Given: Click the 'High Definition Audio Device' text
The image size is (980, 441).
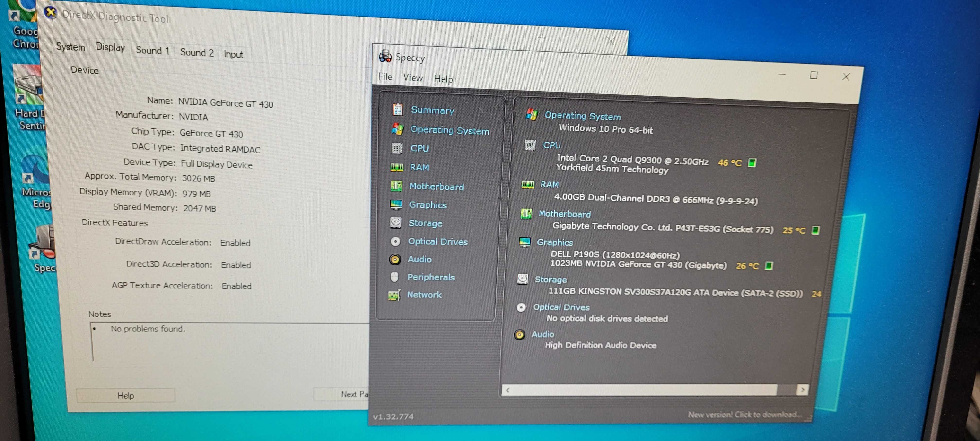Looking at the screenshot, I should [x=600, y=345].
